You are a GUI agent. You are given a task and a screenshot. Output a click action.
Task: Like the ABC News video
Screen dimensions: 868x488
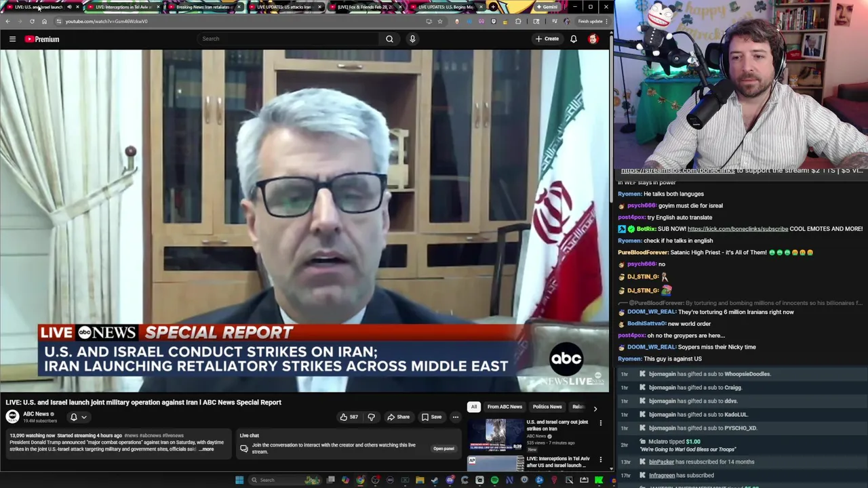coord(349,417)
